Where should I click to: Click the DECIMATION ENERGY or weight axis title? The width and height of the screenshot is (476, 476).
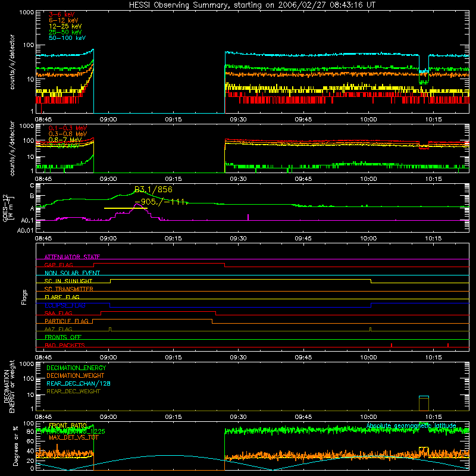[9, 387]
